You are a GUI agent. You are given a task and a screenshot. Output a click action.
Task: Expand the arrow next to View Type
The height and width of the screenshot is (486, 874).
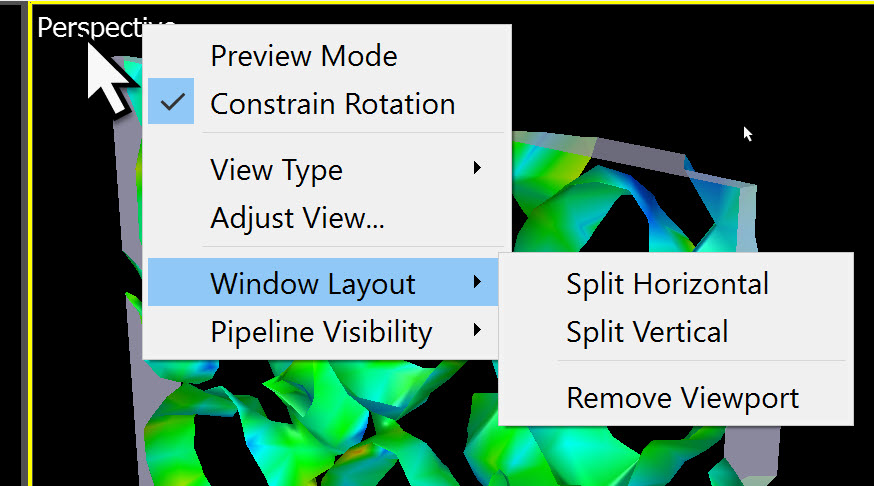[x=478, y=168]
